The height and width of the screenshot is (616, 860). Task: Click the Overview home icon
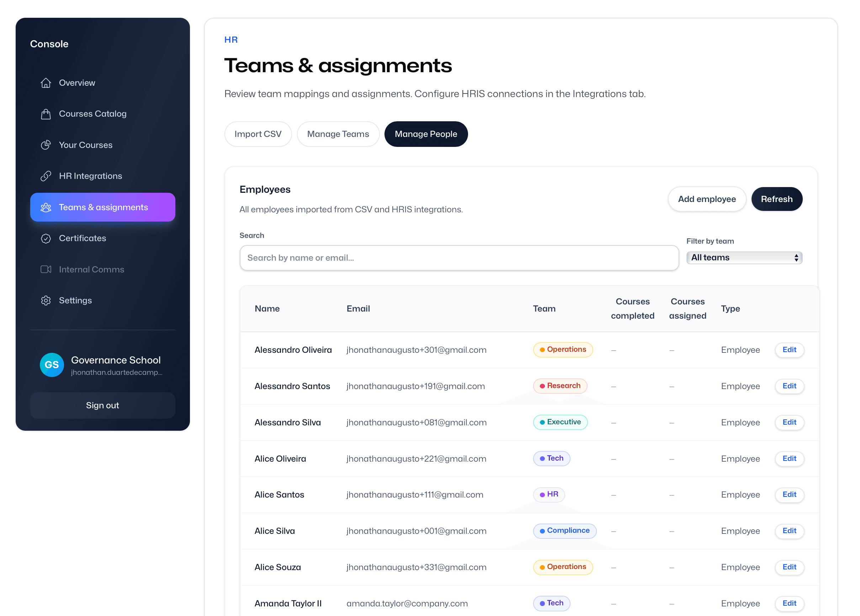(46, 83)
